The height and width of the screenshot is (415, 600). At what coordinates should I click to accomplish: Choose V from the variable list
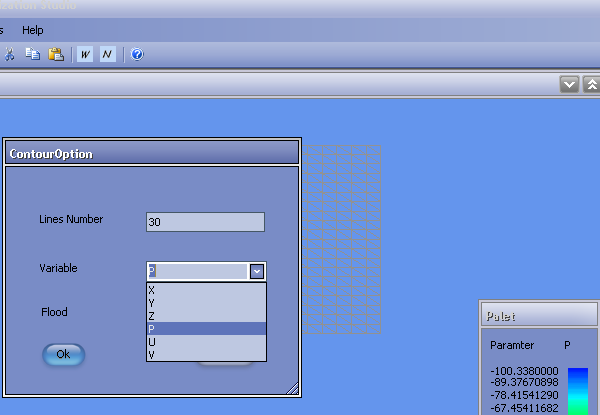(206, 355)
